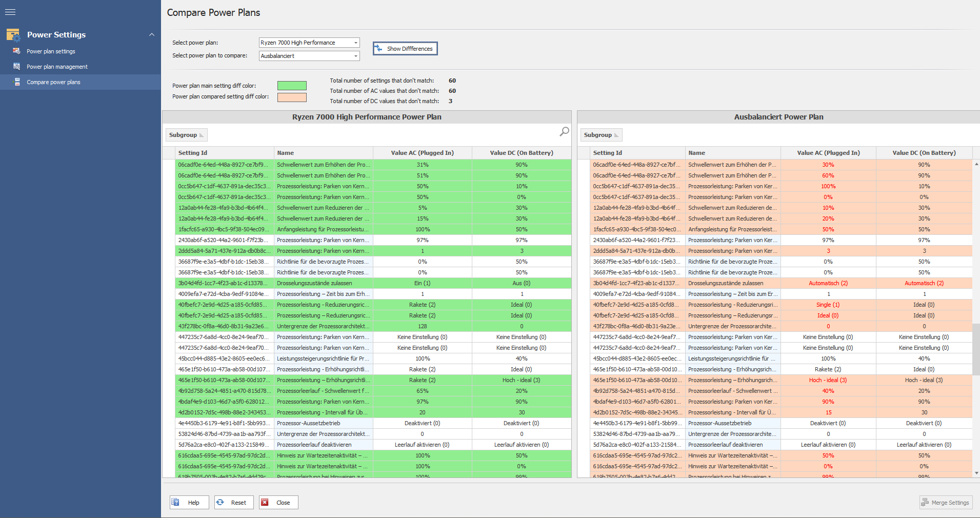Click the Show Differences button
The height and width of the screenshot is (518, 980).
coord(405,49)
